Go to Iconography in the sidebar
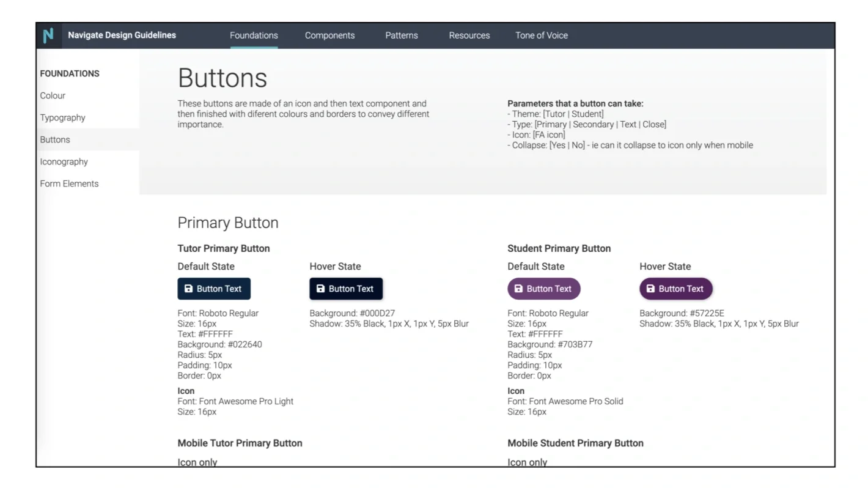This screenshot has width=868, height=488. tap(64, 161)
